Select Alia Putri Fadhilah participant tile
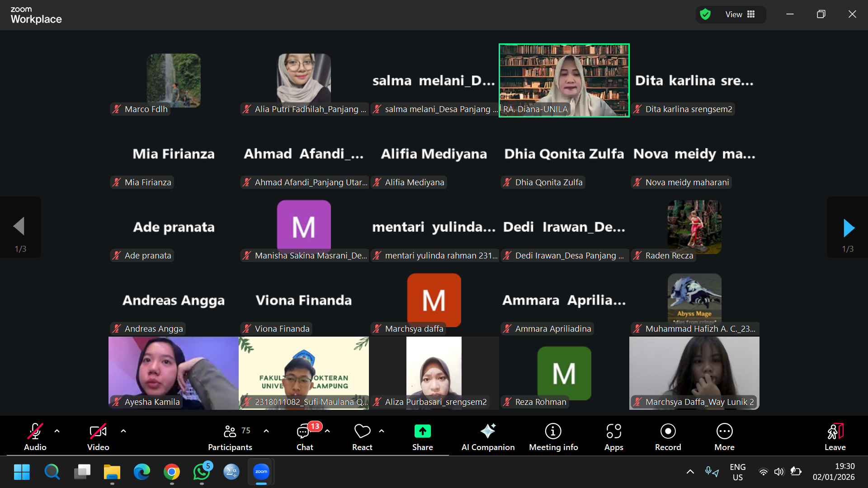The width and height of the screenshot is (868, 488). 304,80
